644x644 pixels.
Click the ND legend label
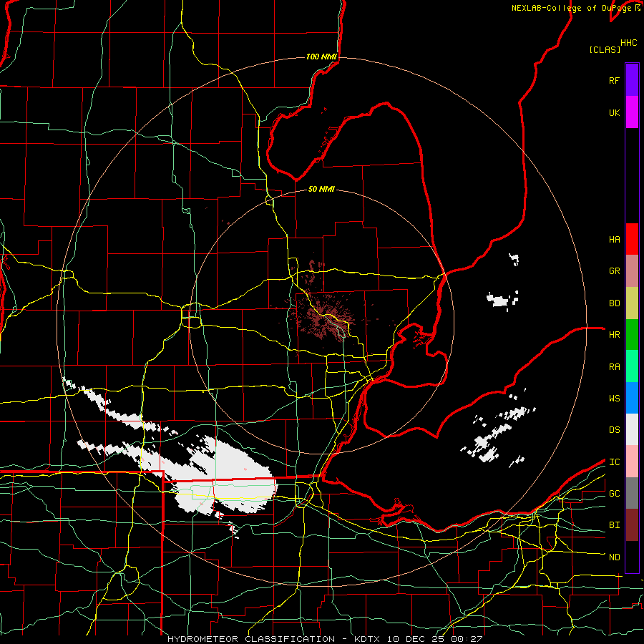614,557
